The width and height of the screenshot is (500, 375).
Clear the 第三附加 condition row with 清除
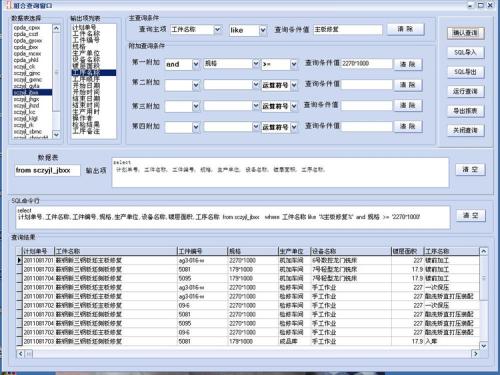tap(408, 106)
